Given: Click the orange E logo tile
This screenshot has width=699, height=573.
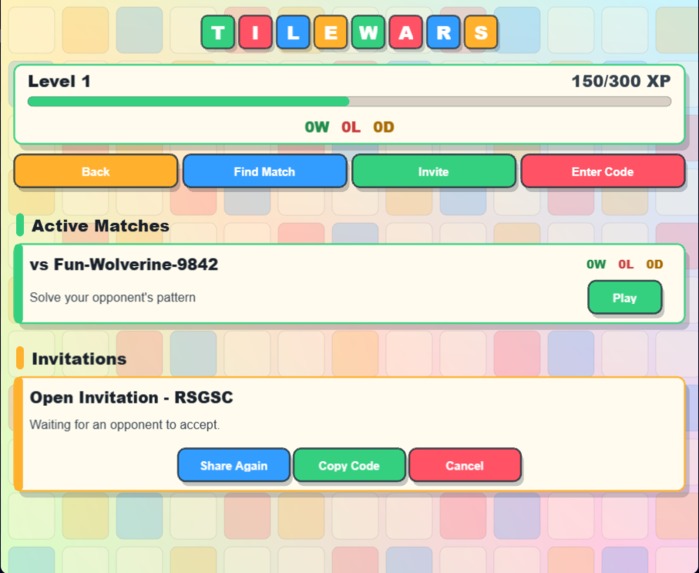Looking at the screenshot, I should (x=330, y=32).
